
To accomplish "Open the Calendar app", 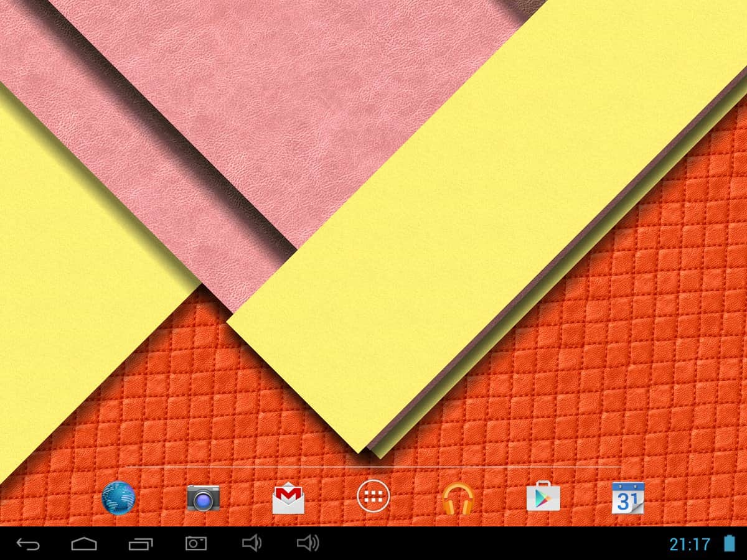I will coord(627,498).
